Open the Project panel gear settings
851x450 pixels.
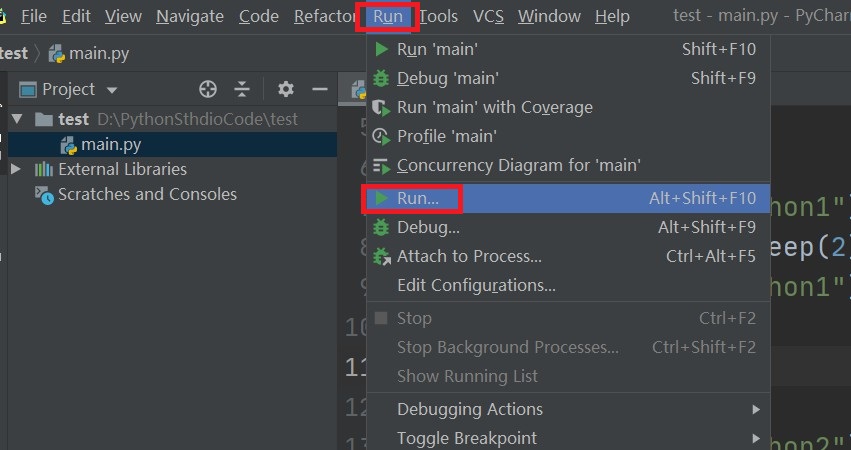(x=285, y=89)
